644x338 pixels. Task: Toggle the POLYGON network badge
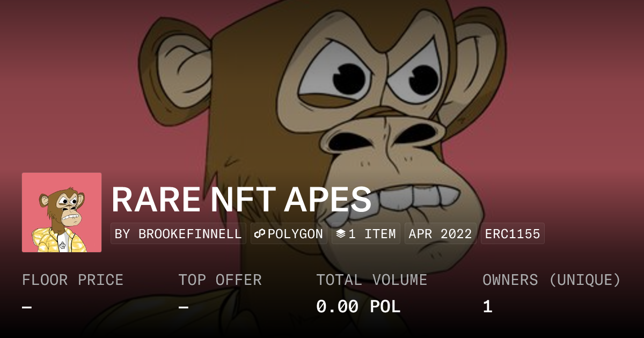pos(288,233)
